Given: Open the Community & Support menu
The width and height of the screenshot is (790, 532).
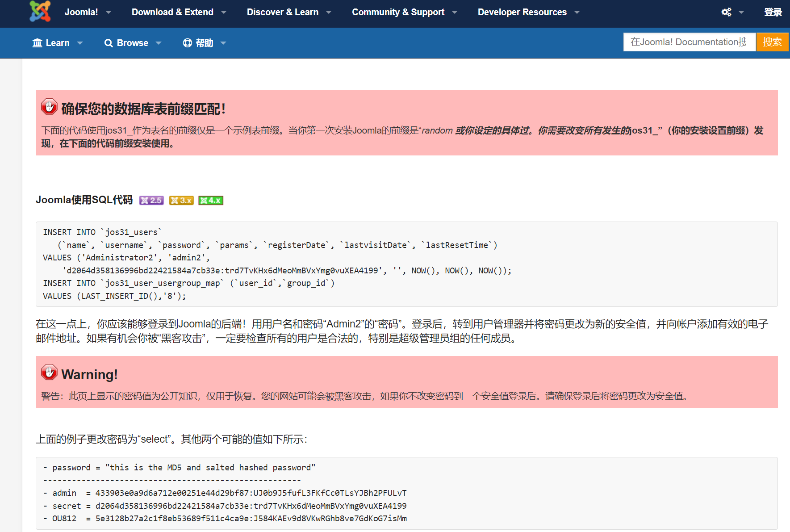Looking at the screenshot, I should 398,12.
